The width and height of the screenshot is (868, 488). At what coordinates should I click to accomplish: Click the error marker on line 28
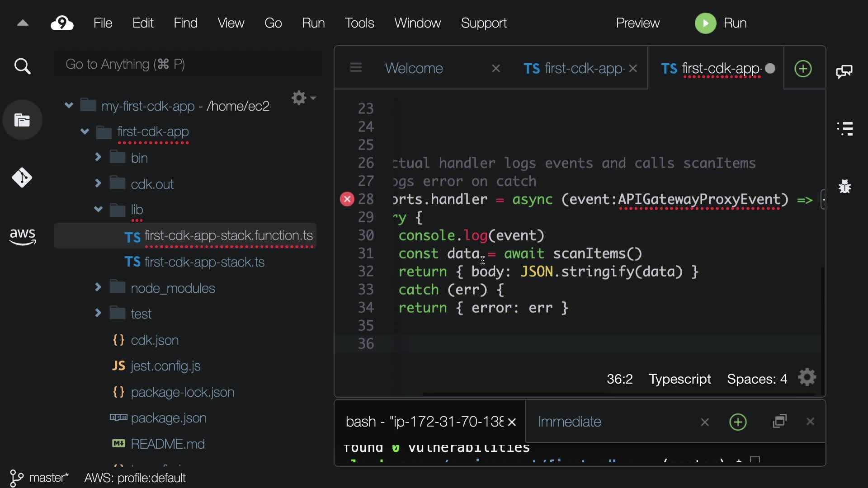[x=347, y=199]
